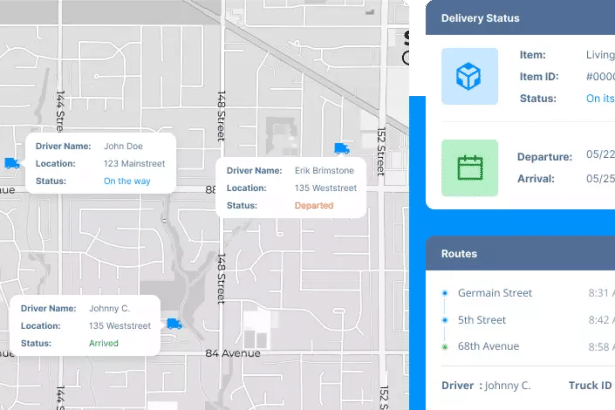This screenshot has width=615, height=410.
Task: Click the truck marker beside John Doe's card
Action: click(x=12, y=163)
